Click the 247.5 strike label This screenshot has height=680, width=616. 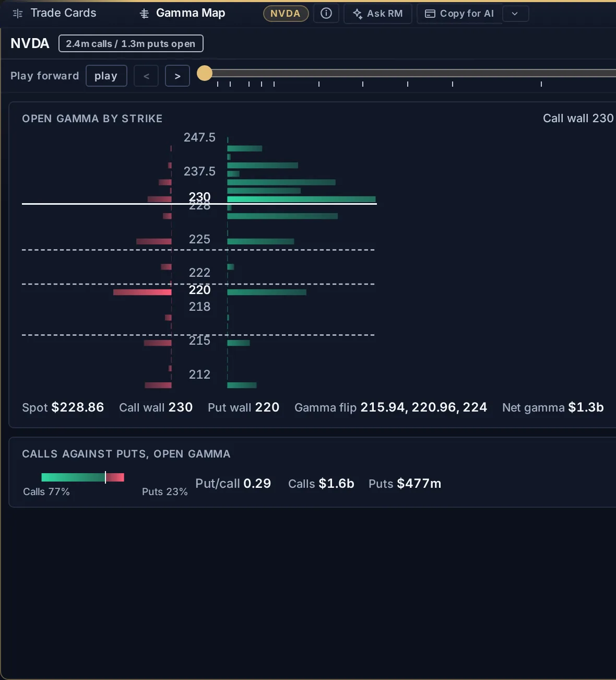199,137
